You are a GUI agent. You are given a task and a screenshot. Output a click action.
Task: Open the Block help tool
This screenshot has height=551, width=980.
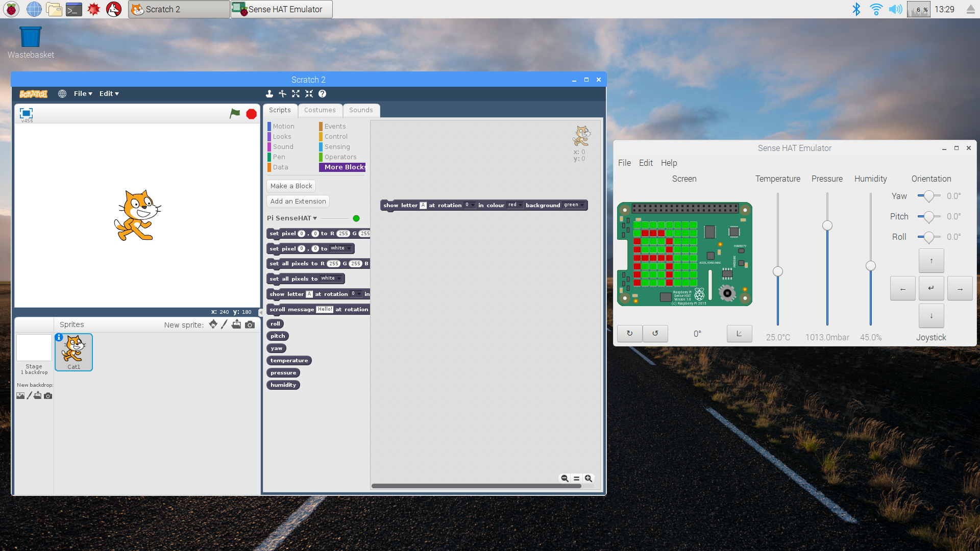tap(323, 93)
